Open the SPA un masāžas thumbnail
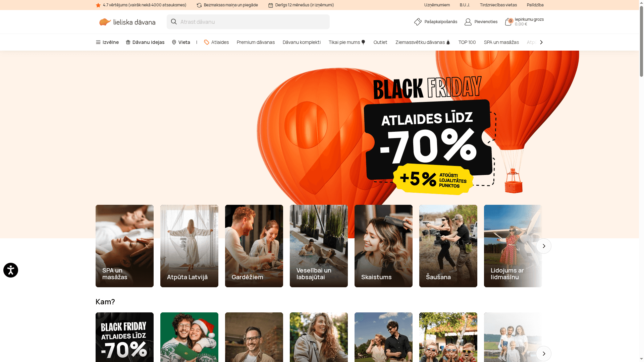644x362 pixels. click(x=124, y=246)
